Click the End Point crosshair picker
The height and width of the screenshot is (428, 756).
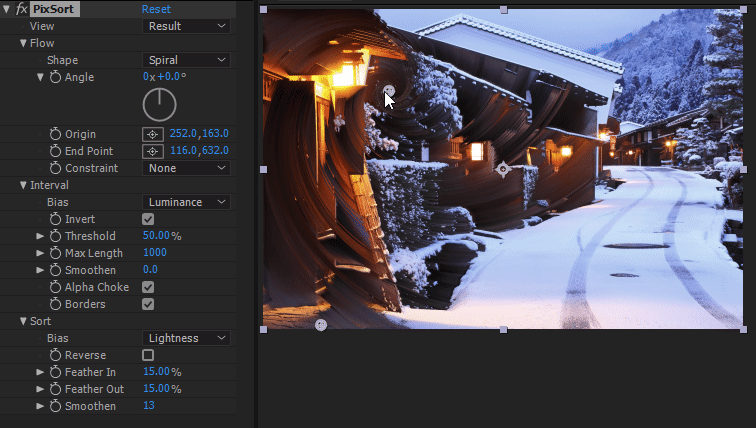(x=152, y=151)
